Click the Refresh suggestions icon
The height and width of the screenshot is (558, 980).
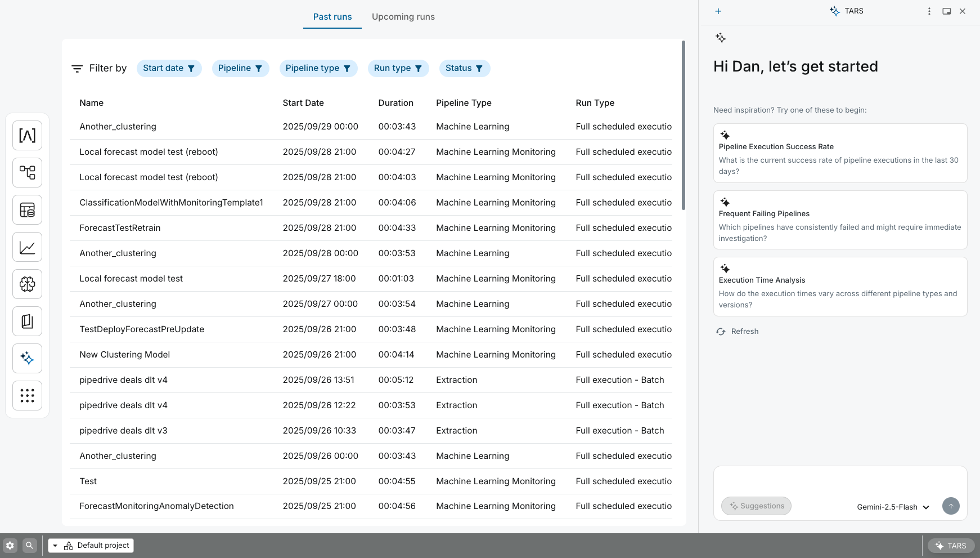721,331
